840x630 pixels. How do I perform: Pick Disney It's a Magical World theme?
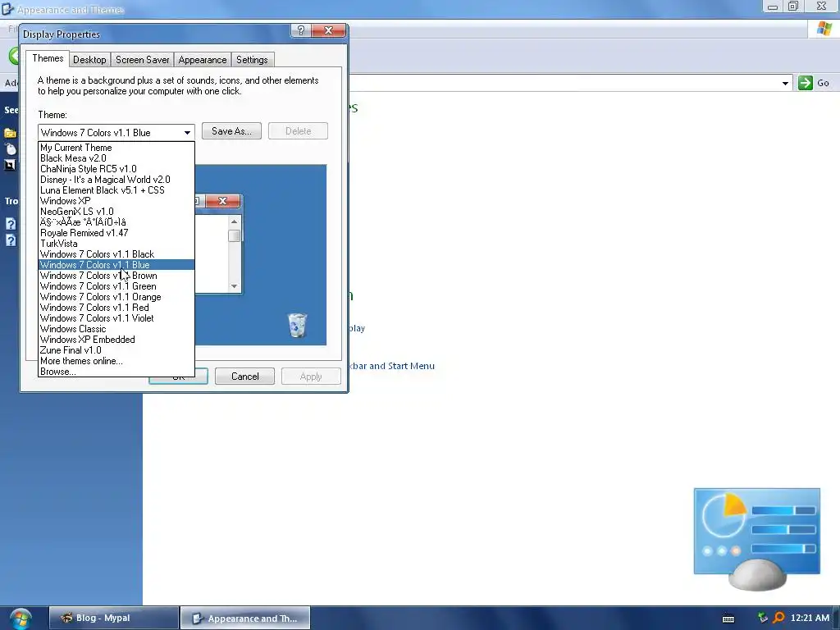(116, 180)
